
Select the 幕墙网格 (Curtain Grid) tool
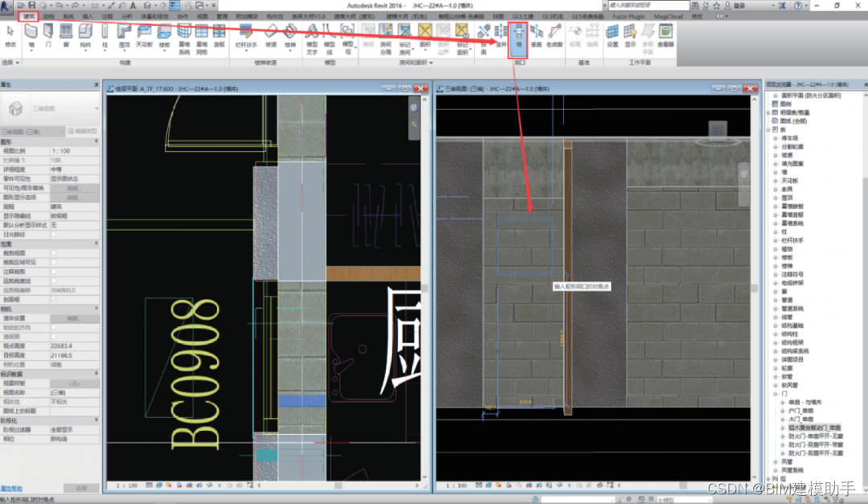(x=202, y=39)
